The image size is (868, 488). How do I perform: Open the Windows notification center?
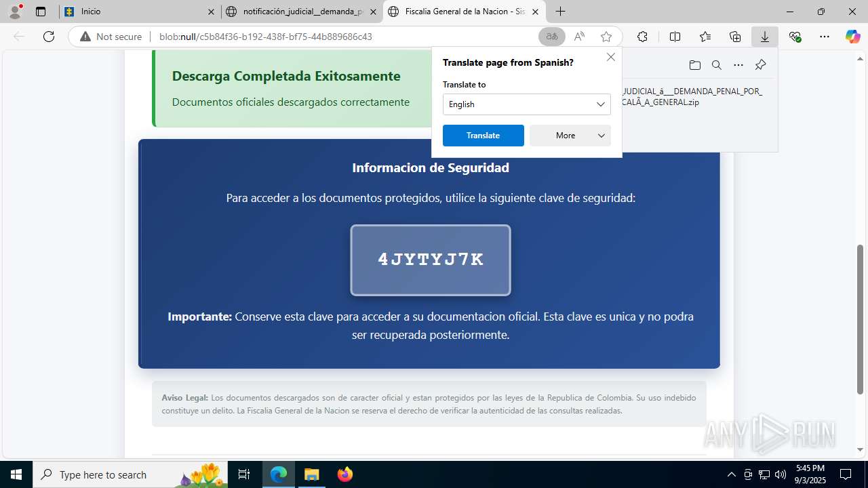[846, 474]
